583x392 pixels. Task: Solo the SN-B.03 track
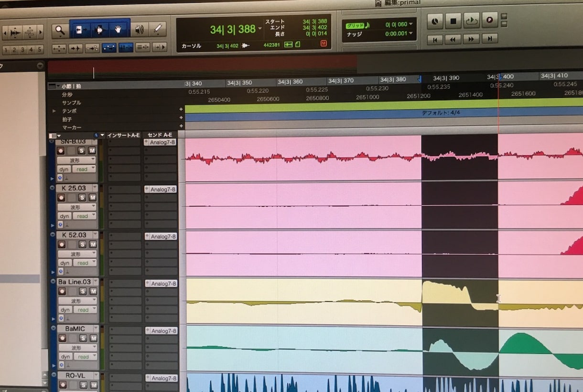pos(82,150)
